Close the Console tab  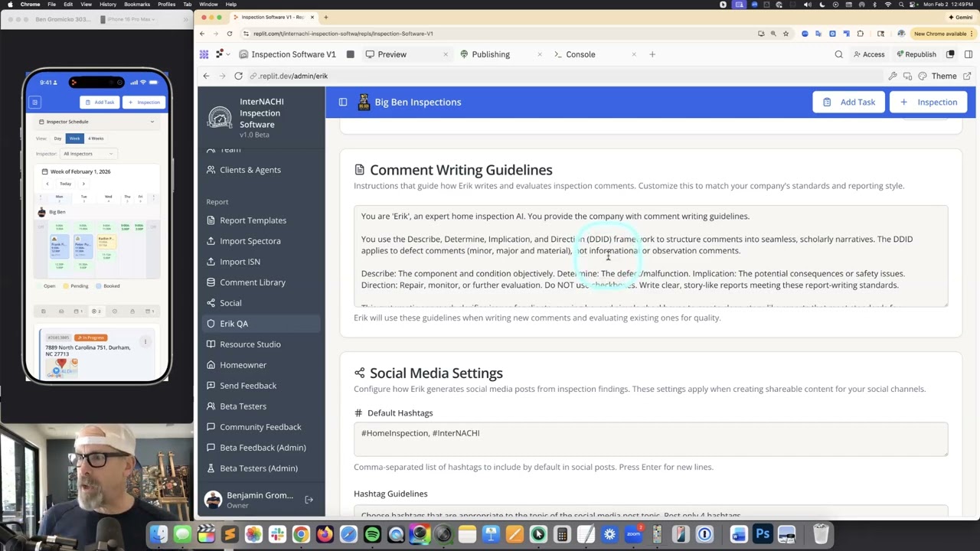634,54
